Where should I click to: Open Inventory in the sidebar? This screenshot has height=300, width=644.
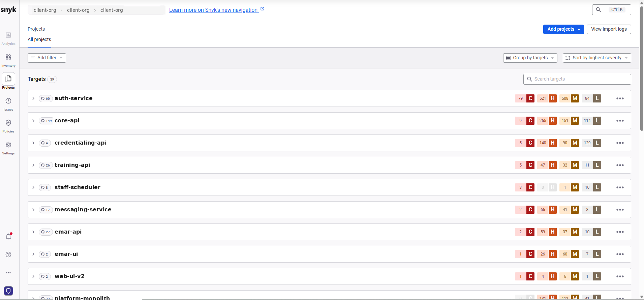click(x=8, y=60)
